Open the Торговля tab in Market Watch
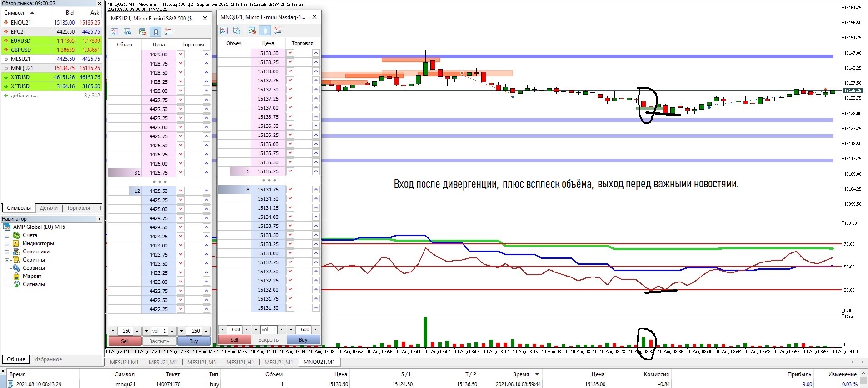The width and height of the screenshot is (868, 388). pos(78,208)
